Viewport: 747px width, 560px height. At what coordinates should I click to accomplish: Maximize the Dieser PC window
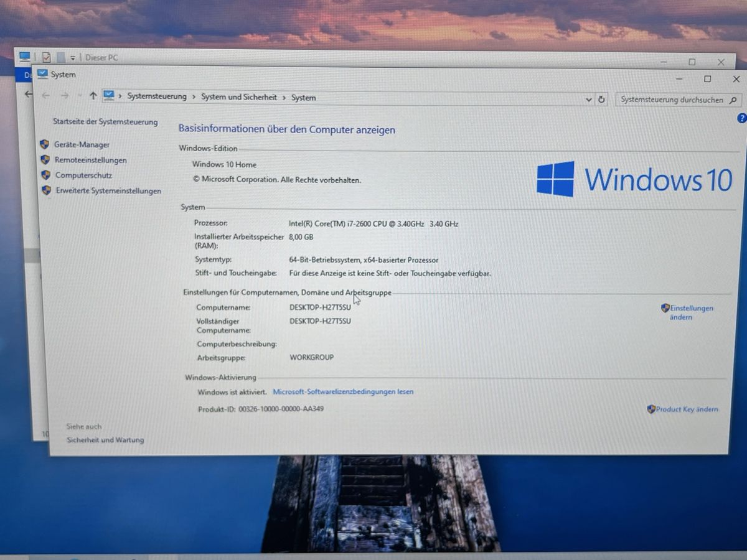(x=692, y=62)
